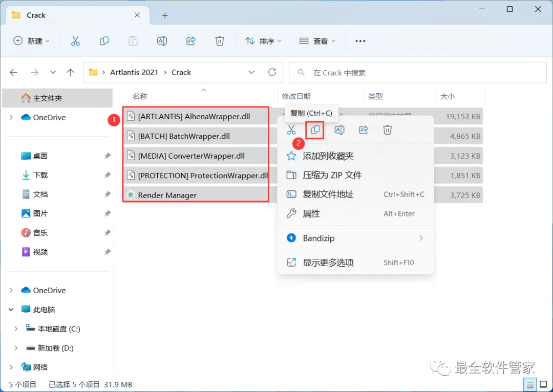Image resolution: width=553 pixels, height=392 pixels.
Task: Click the Paste icon in the toolbar
Action: click(x=133, y=41)
